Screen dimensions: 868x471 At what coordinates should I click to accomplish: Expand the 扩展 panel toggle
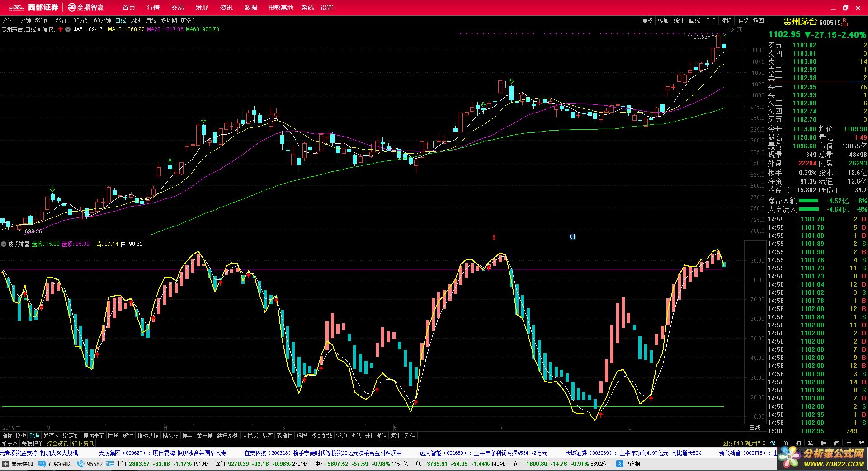coord(9,443)
